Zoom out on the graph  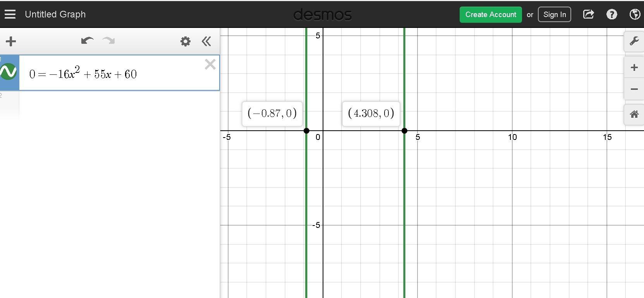click(634, 89)
